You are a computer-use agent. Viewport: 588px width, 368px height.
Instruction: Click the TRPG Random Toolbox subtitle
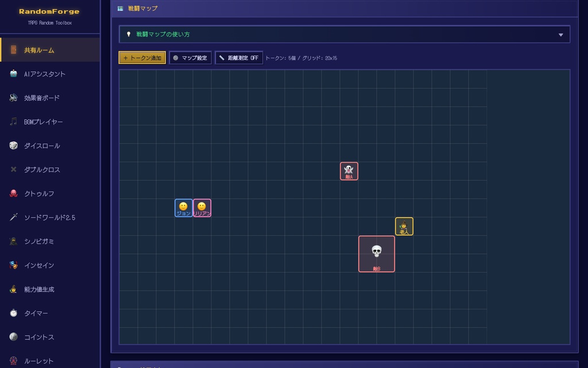tap(49, 23)
